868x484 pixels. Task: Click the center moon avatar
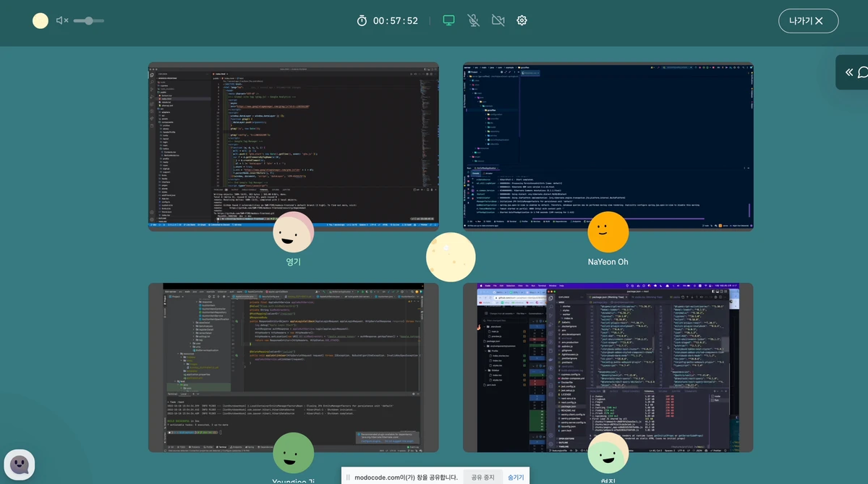(x=451, y=257)
